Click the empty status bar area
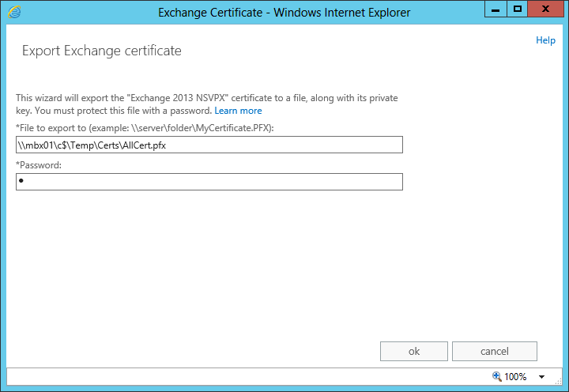 pos(237,377)
